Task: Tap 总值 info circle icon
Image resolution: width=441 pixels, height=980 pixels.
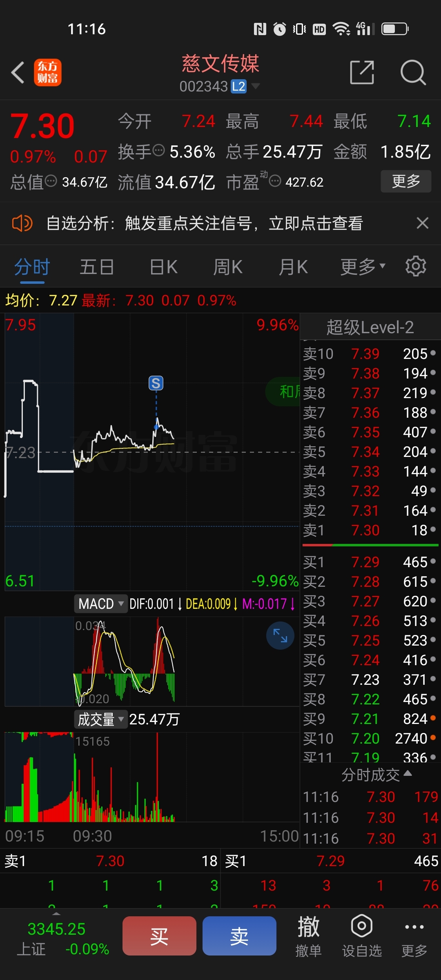Action: (x=51, y=180)
